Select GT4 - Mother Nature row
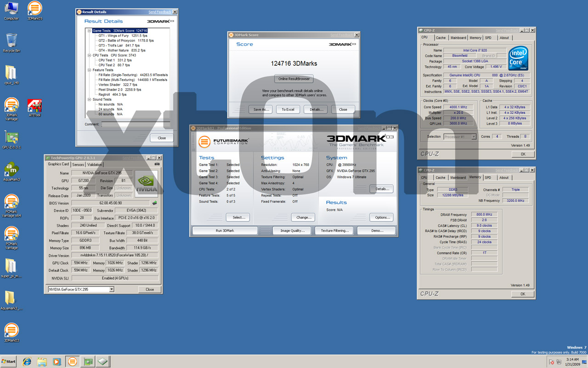 (122, 50)
